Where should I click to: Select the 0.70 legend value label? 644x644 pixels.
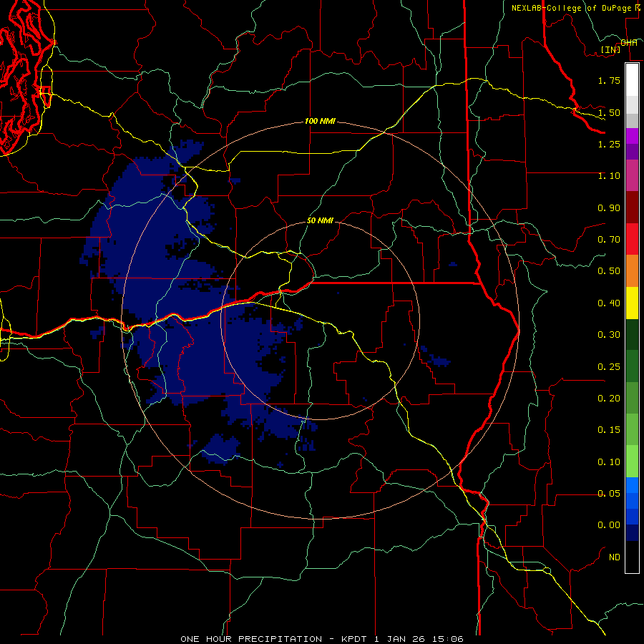(x=609, y=240)
